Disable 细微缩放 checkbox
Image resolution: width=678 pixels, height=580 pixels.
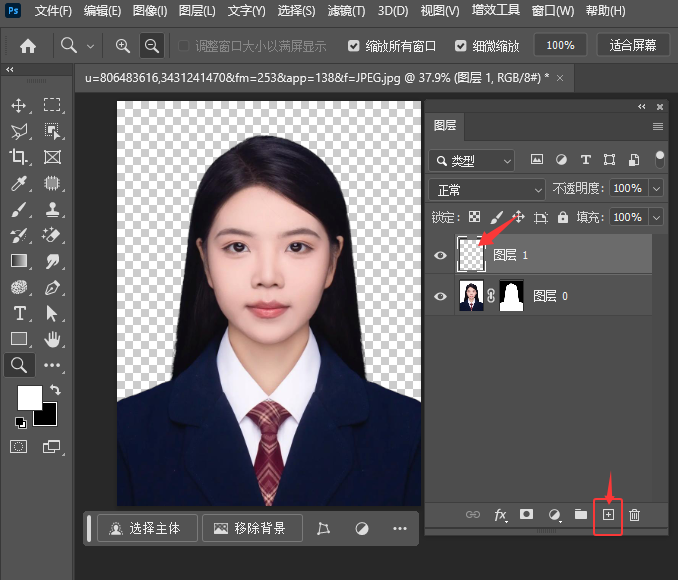[x=460, y=46]
